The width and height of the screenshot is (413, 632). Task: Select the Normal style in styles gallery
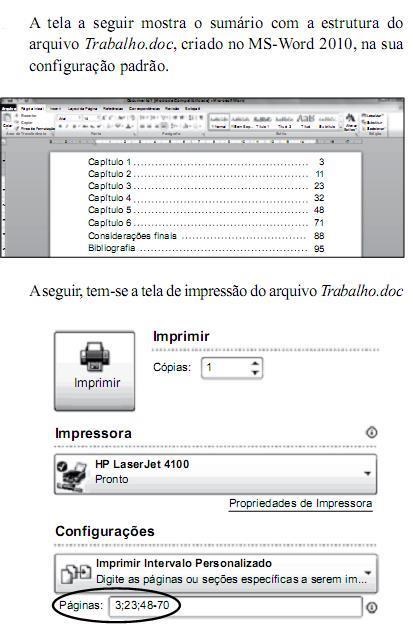pyautogui.click(x=219, y=122)
